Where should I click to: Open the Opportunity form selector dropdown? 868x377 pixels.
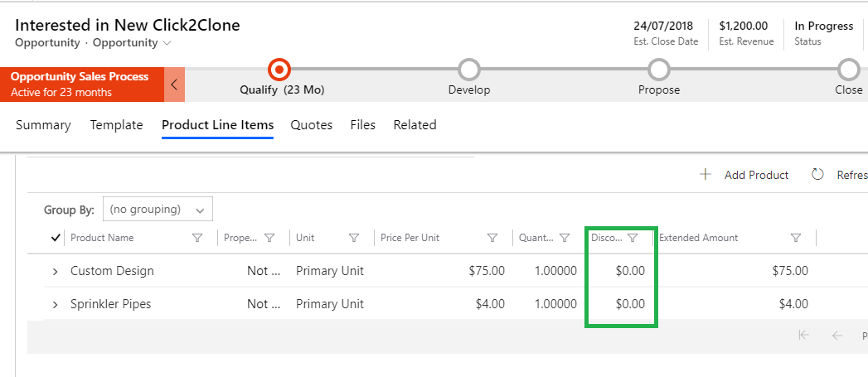tap(167, 42)
